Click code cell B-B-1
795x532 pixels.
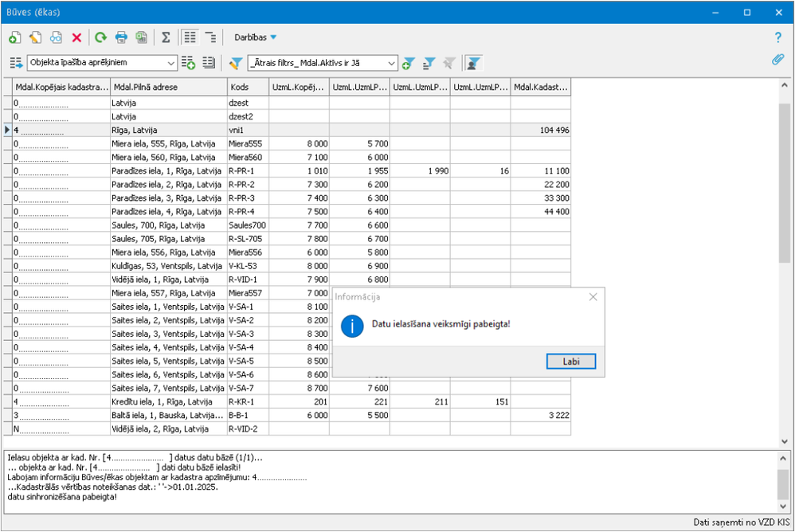[x=248, y=416]
